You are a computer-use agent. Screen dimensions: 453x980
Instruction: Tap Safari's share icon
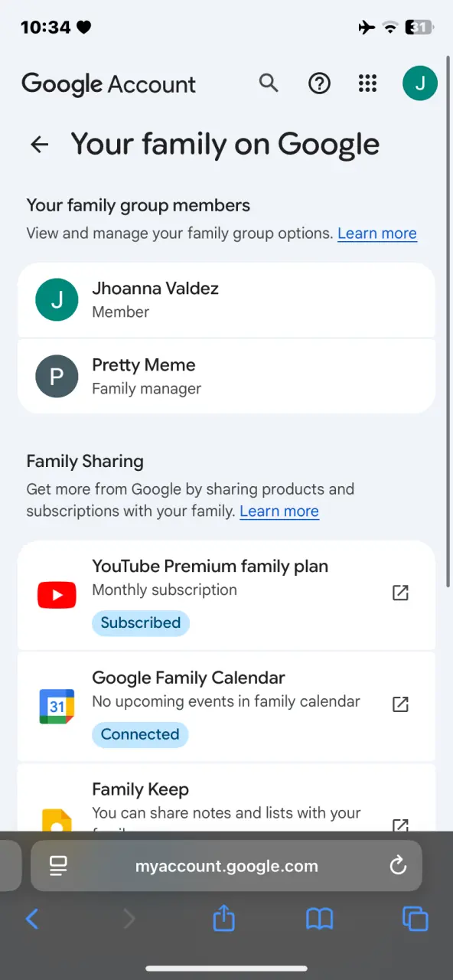[223, 917]
